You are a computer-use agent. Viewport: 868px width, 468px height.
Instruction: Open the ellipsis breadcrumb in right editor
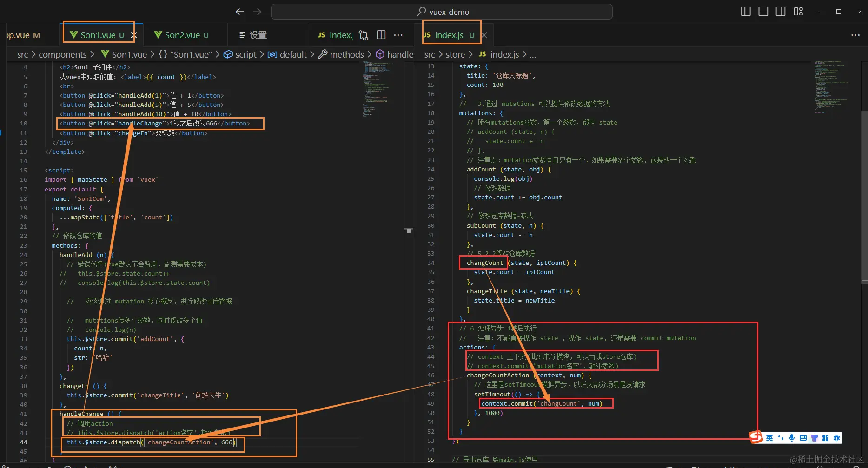click(x=533, y=54)
